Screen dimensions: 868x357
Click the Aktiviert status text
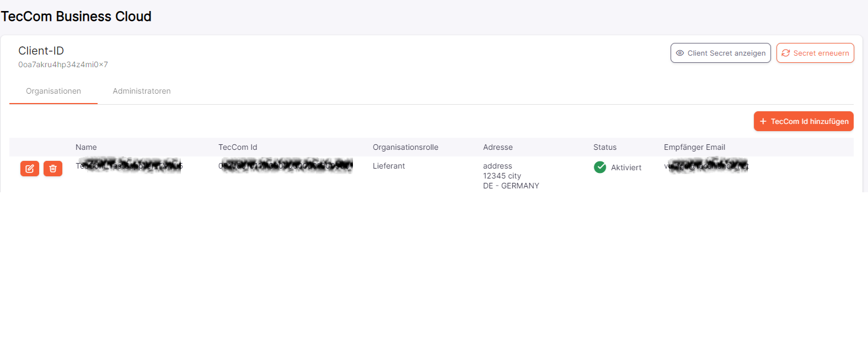(x=626, y=167)
